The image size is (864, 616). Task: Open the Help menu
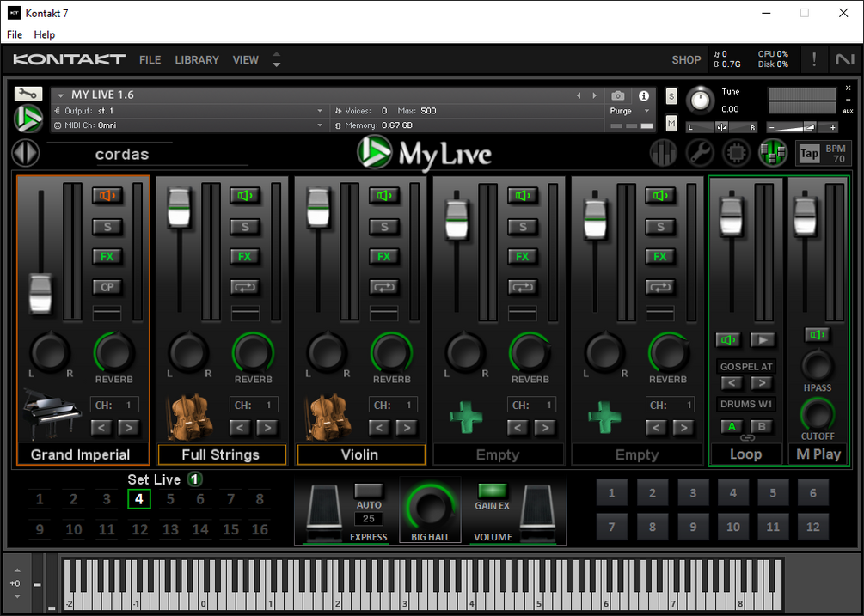coord(45,34)
